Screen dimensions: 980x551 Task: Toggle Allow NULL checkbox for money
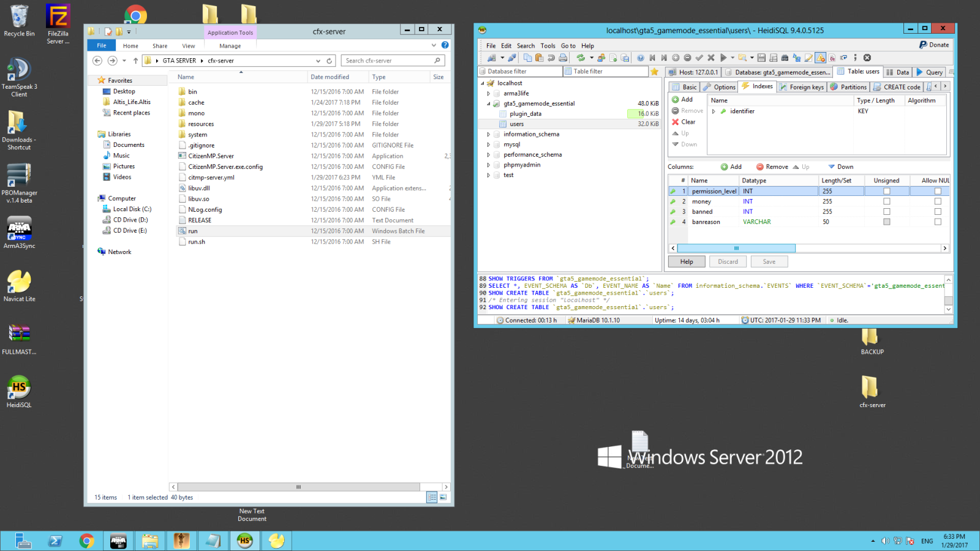(x=938, y=201)
